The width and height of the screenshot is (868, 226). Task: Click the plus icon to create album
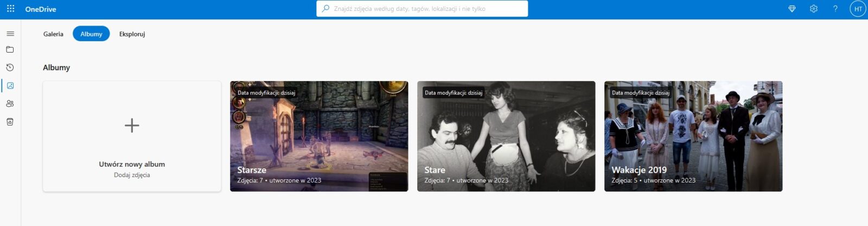(132, 125)
